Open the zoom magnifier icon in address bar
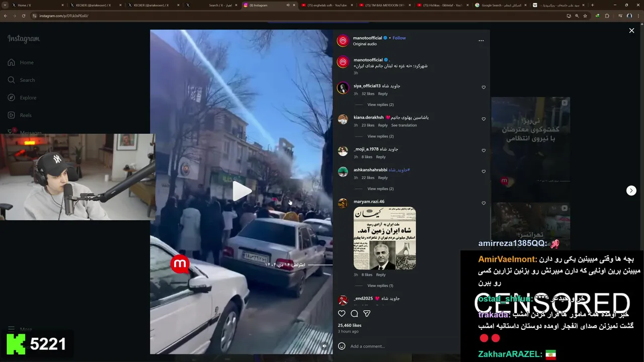Viewport: 644px width, 362px height. tap(577, 16)
